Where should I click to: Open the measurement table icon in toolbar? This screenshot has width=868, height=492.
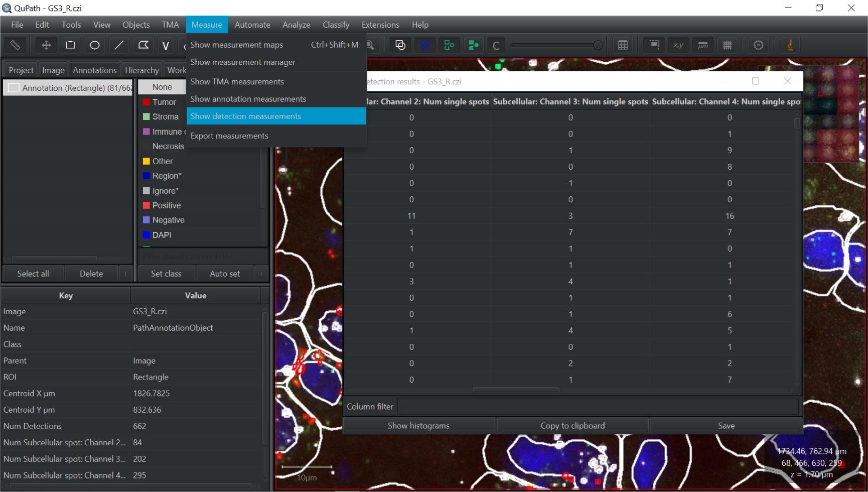pos(623,45)
